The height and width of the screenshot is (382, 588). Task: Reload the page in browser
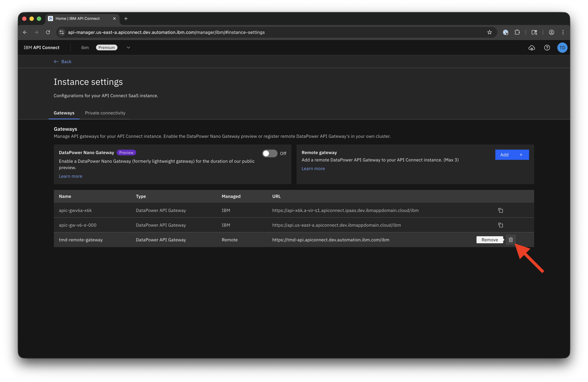pyautogui.click(x=48, y=32)
